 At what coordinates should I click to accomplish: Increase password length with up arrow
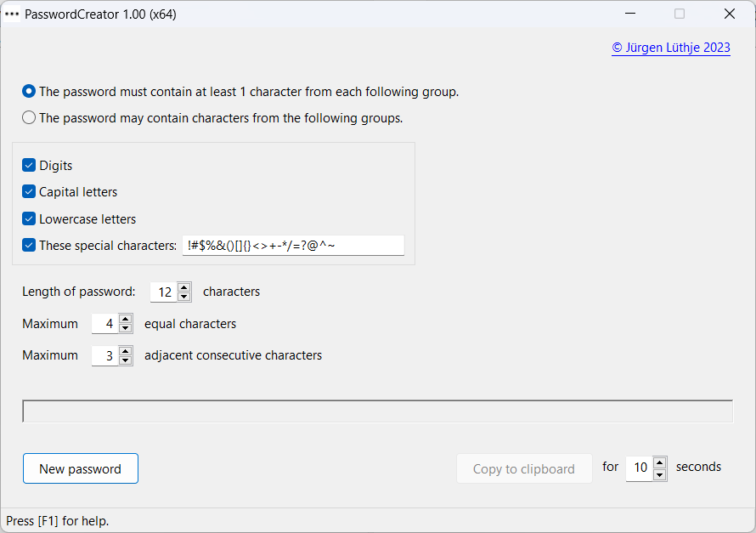tap(184, 287)
